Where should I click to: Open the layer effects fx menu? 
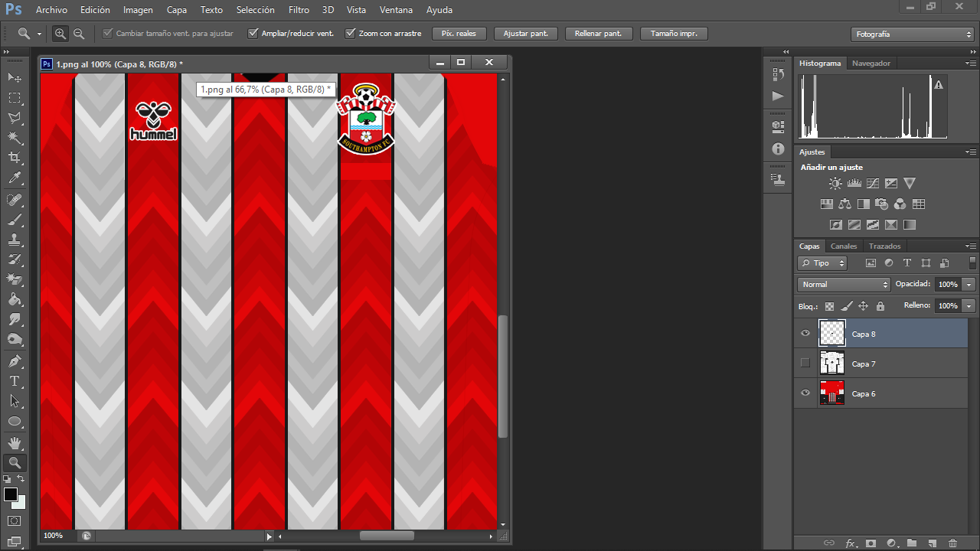[x=851, y=543]
